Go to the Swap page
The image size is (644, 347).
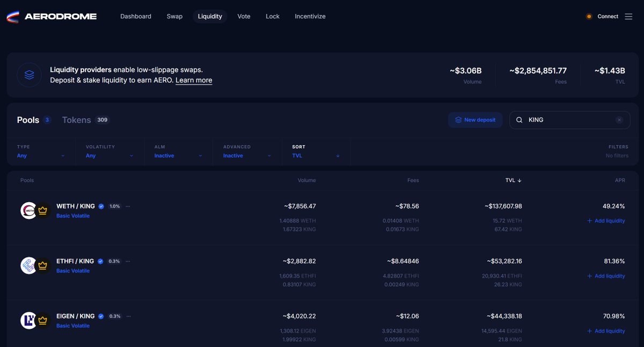click(x=174, y=17)
